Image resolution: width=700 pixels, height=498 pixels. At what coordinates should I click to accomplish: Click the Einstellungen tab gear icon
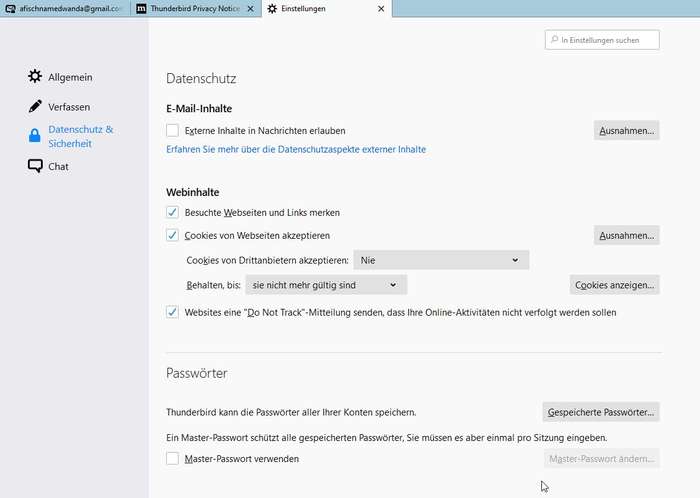[x=272, y=8]
